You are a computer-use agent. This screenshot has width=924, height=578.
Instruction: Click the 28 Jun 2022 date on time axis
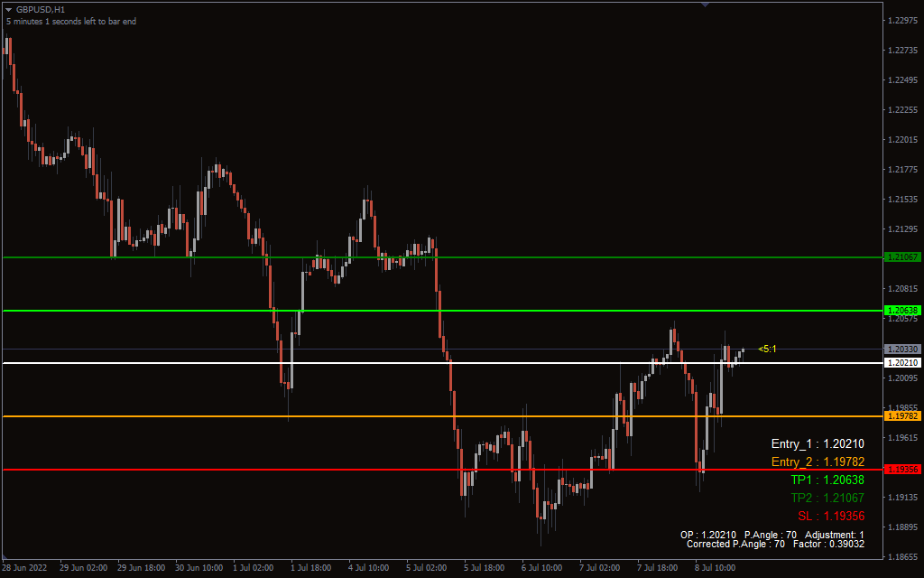pos(27,568)
